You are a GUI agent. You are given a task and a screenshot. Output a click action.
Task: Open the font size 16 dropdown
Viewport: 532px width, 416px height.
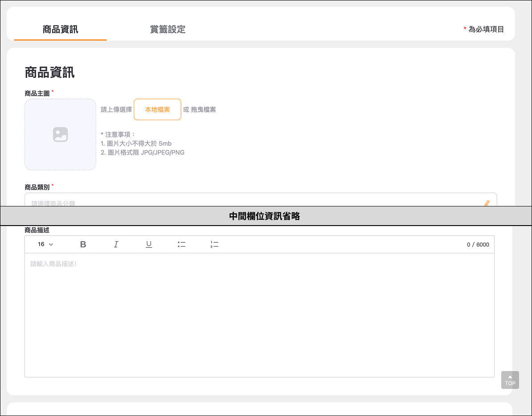(45, 244)
